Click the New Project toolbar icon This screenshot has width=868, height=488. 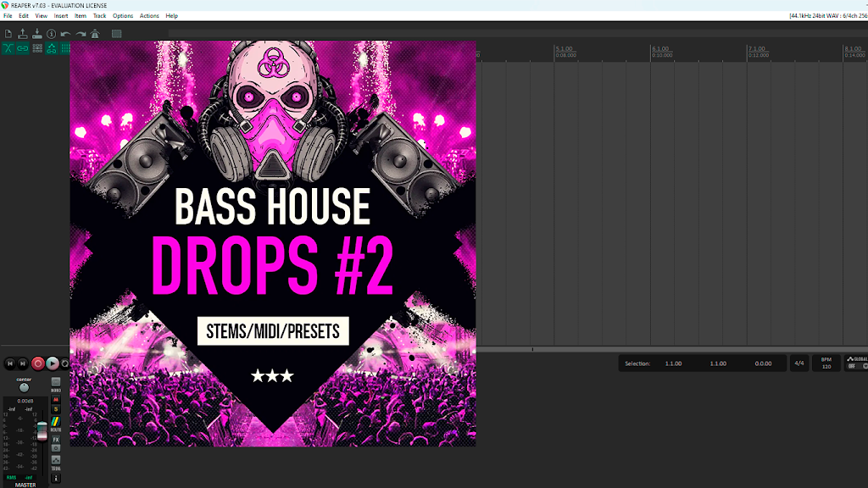[8, 34]
